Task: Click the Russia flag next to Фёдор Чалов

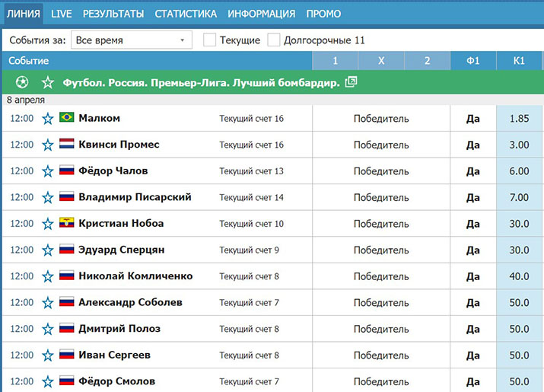Action: (67, 170)
